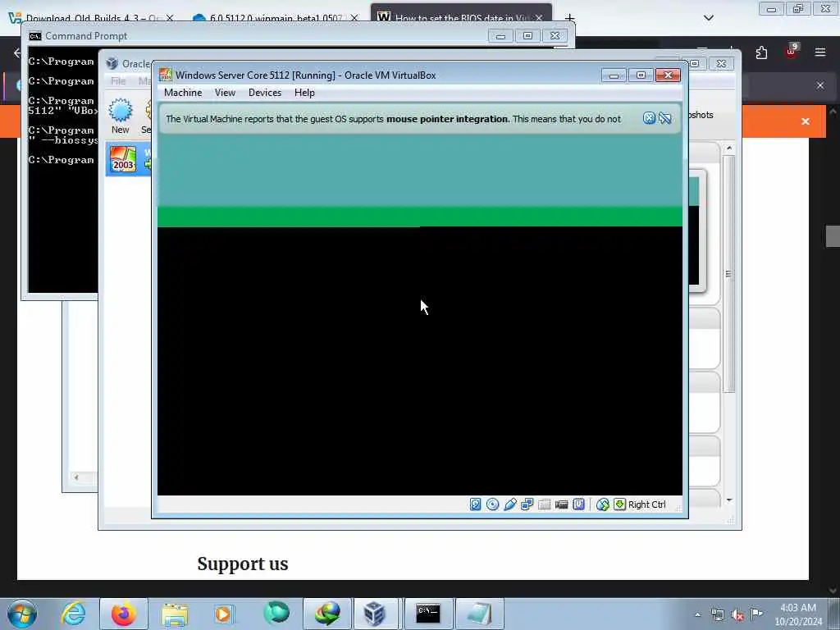This screenshot has width=840, height=630.
Task: Click the shared folders status icon
Action: (x=545, y=504)
